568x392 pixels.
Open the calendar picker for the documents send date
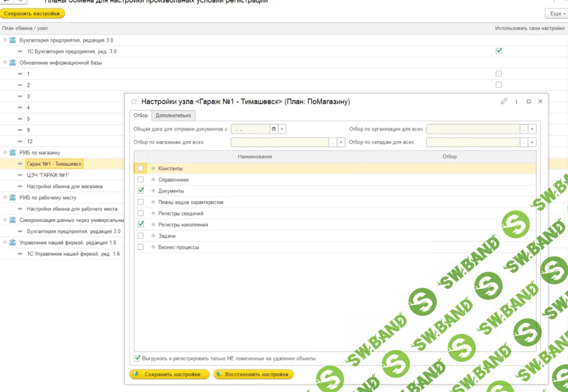(x=274, y=129)
